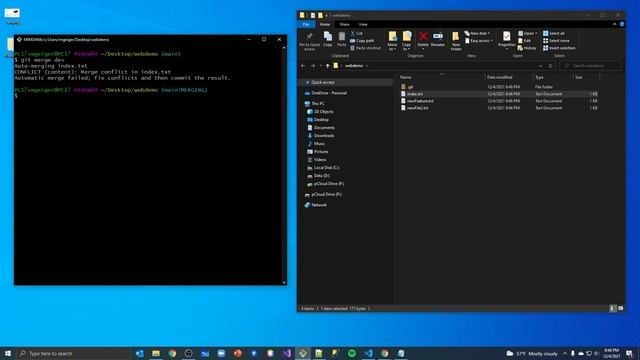Switch to details view in status bar

tap(613, 309)
